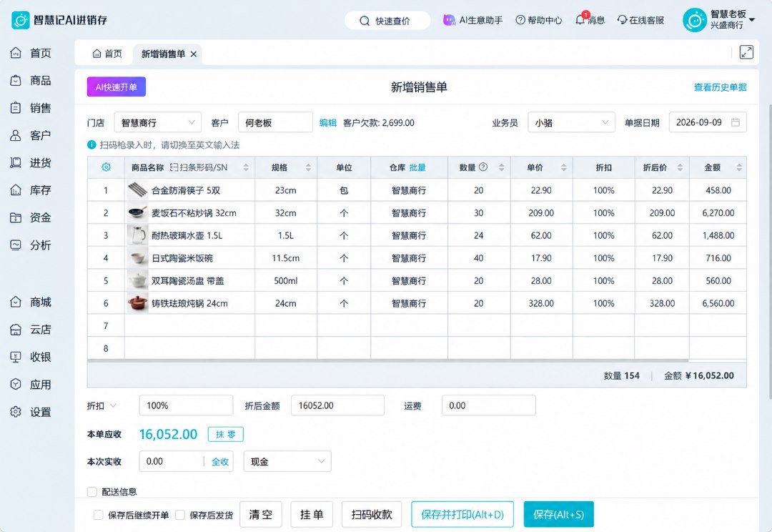Sort by 商品名称 column arrows

246,167
